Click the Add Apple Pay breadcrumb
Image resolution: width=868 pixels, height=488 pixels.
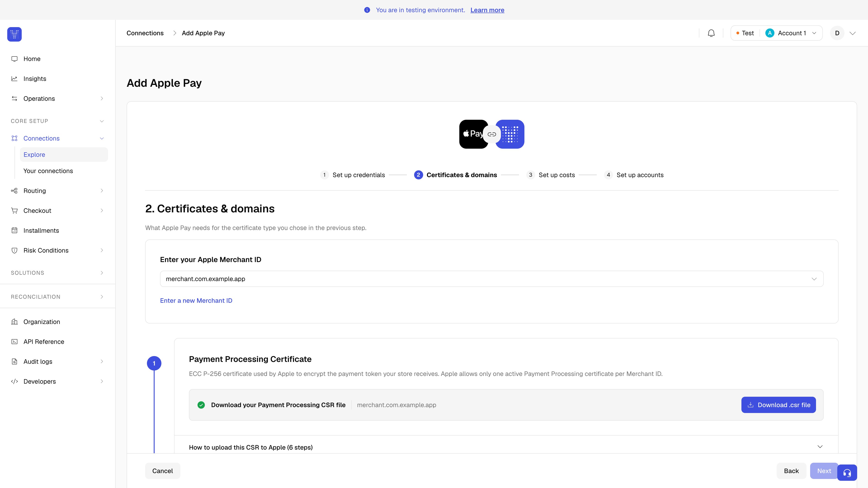pyautogui.click(x=203, y=33)
